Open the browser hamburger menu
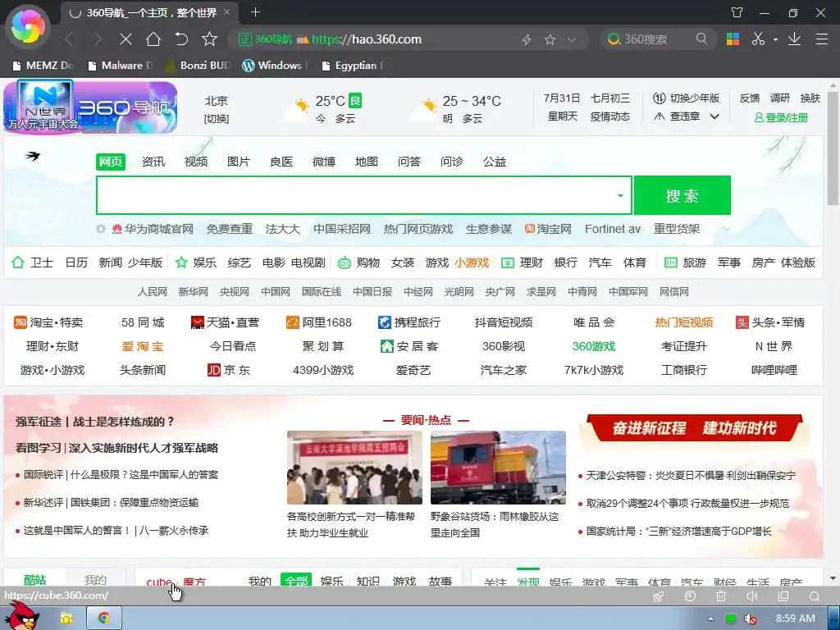Screen dimensions: 840x630 click(822, 39)
